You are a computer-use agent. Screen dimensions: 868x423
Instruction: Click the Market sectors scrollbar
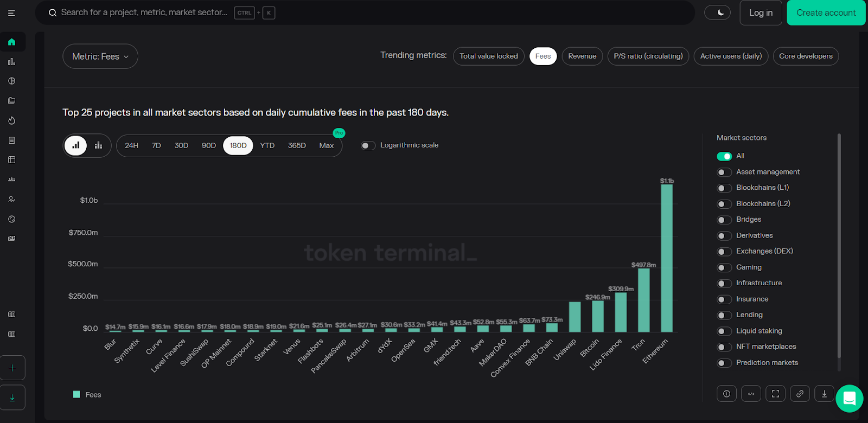[839, 246]
